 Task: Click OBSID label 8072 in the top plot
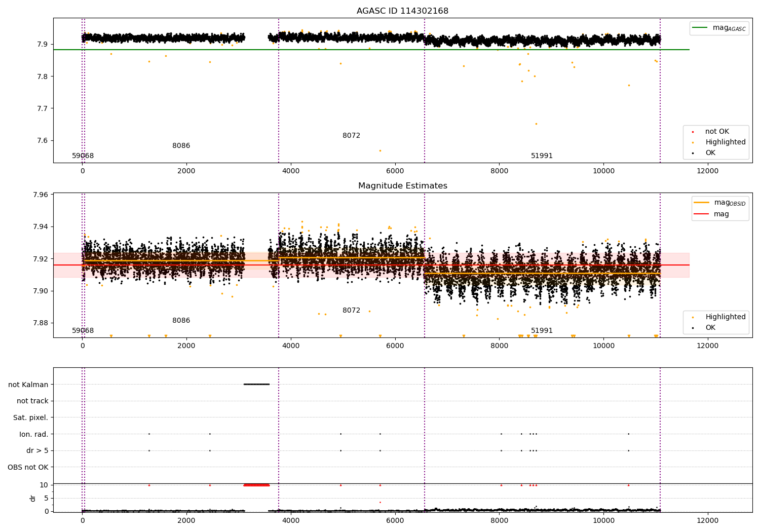coord(352,136)
